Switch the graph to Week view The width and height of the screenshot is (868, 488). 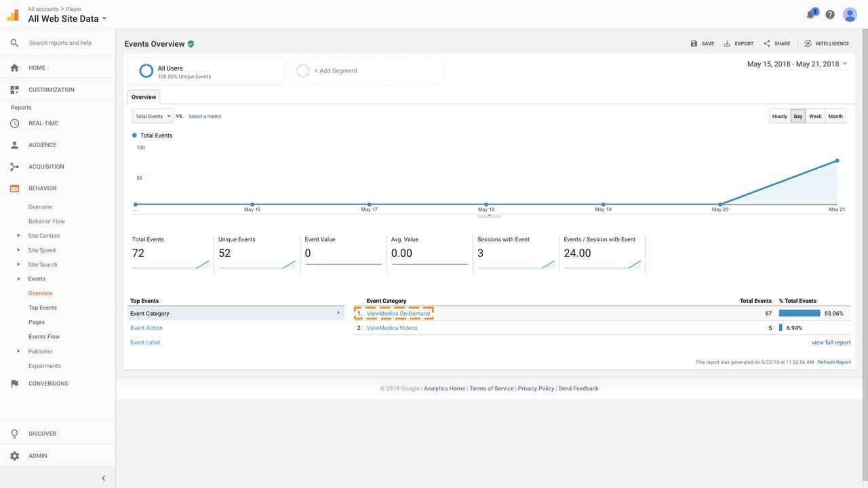pos(815,116)
